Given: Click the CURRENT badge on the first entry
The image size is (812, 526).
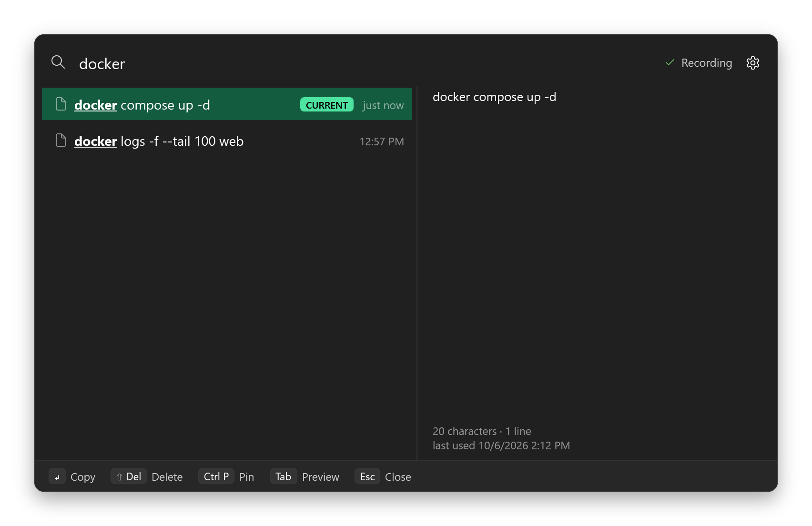Looking at the screenshot, I should click(327, 105).
